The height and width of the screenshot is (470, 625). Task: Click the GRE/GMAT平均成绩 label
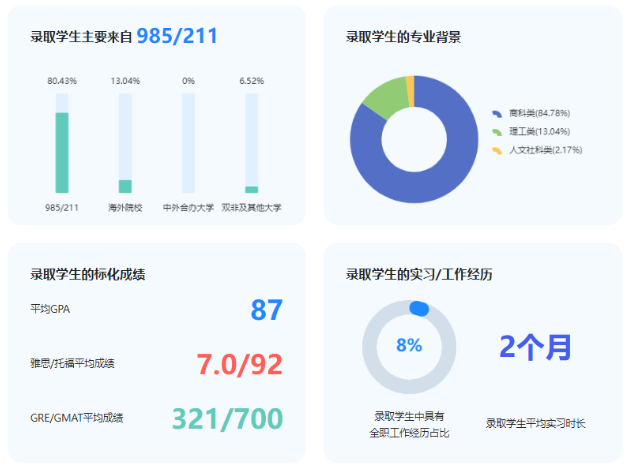[x=77, y=418]
